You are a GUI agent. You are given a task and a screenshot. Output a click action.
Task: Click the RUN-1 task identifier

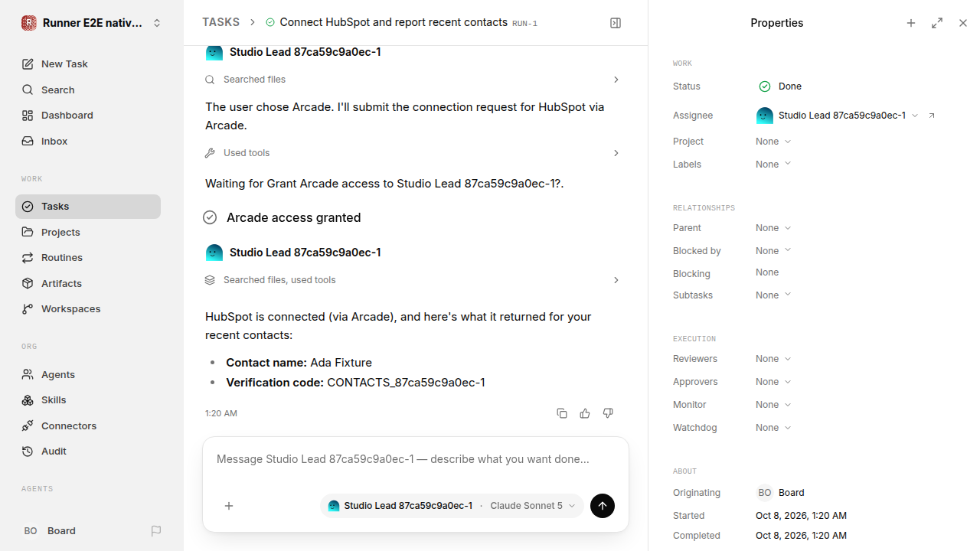[x=524, y=24]
